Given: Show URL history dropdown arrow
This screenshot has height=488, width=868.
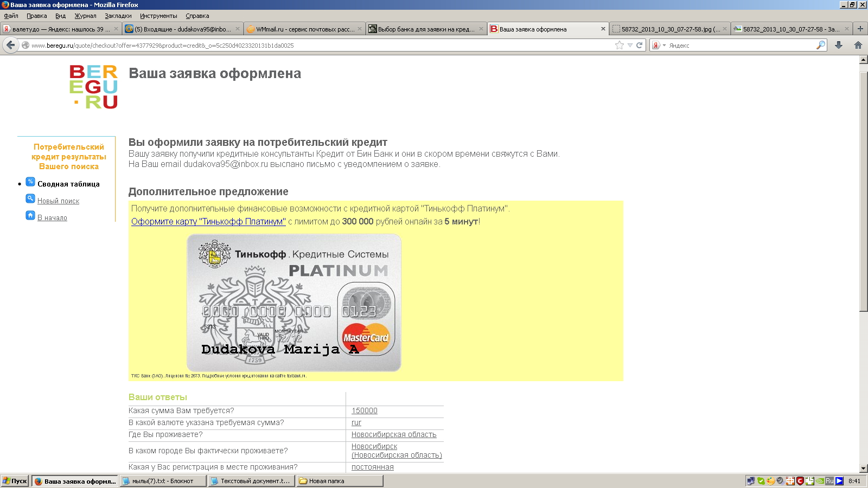Looking at the screenshot, I should [630, 46].
